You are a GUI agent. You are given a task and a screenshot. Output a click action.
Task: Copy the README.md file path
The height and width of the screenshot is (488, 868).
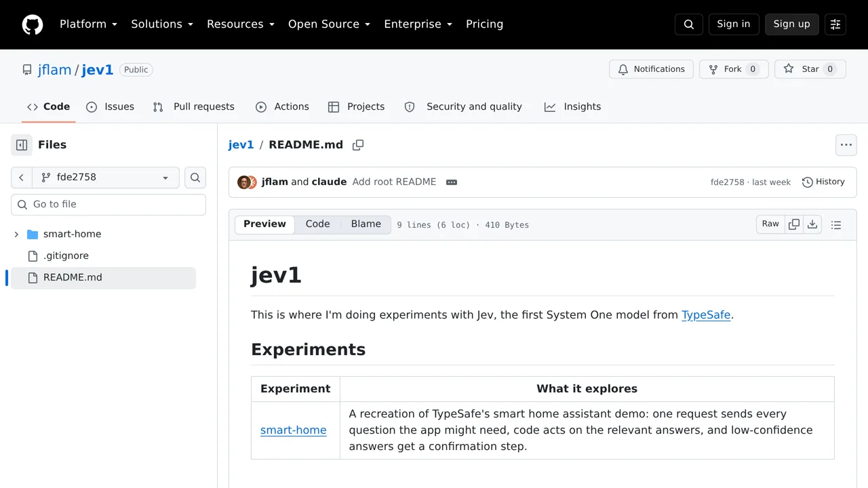coord(358,145)
